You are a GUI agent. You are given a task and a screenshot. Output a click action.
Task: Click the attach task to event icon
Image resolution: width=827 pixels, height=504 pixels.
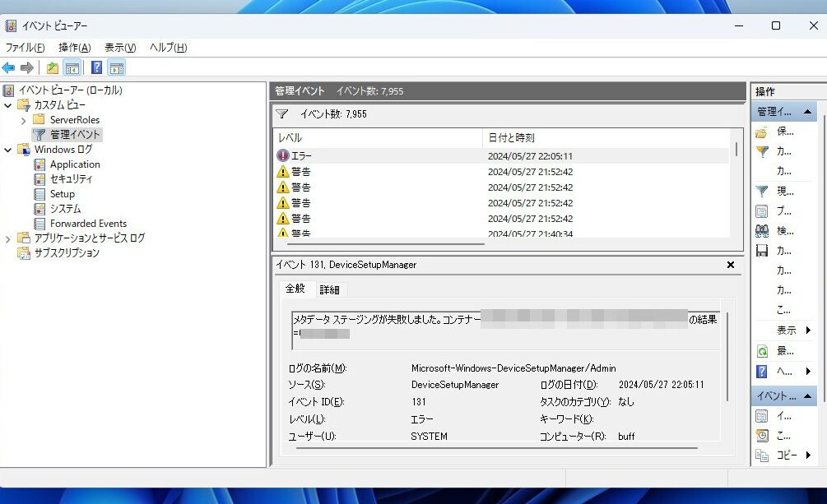click(762, 436)
